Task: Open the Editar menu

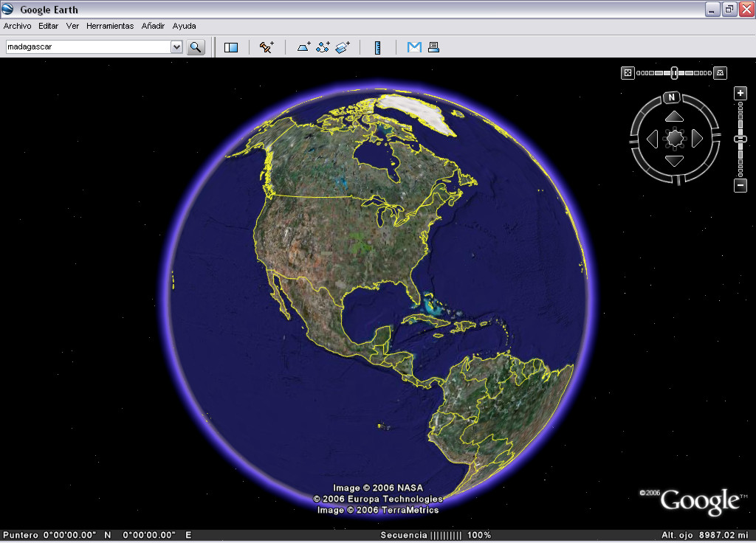Action: [48, 26]
